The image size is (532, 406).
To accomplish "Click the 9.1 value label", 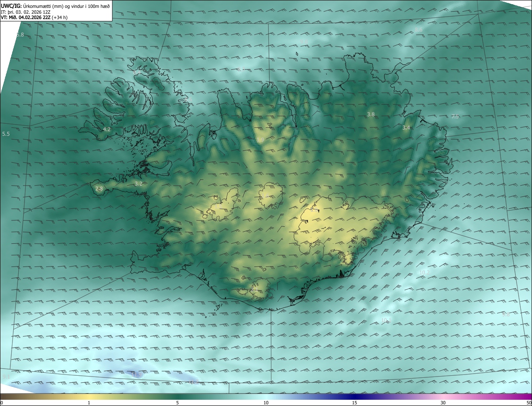I will pyautogui.click(x=6, y=377).
